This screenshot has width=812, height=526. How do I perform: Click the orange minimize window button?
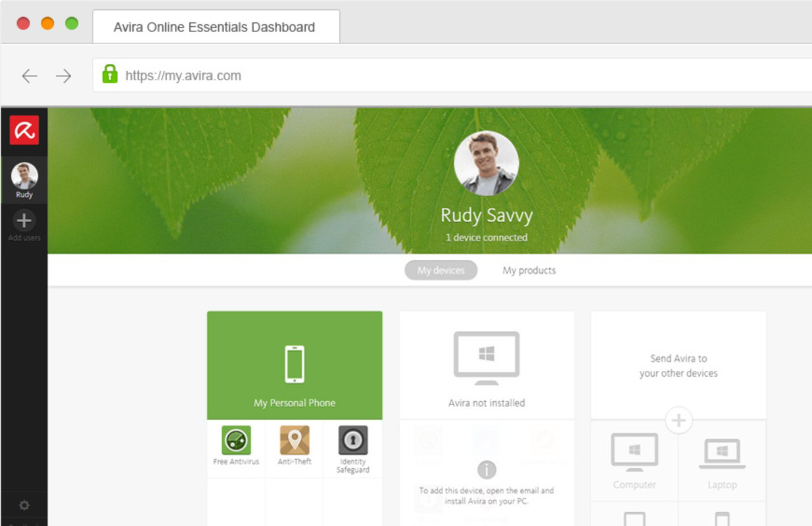(x=47, y=24)
